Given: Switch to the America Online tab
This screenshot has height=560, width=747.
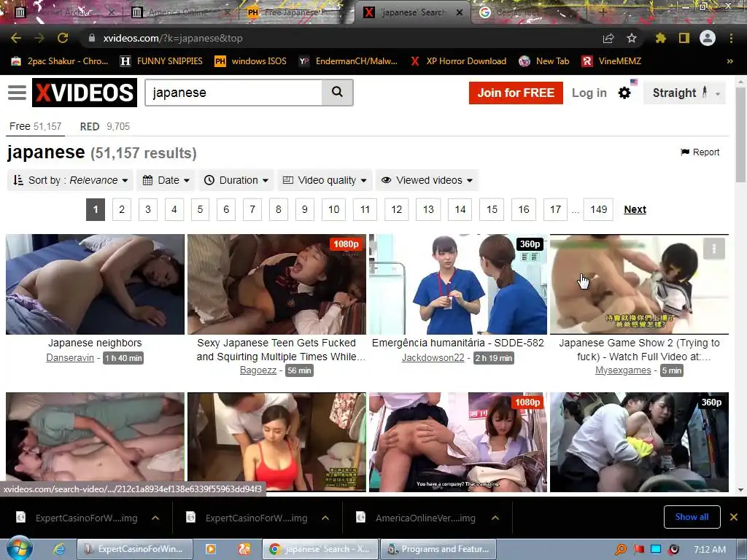Looking at the screenshot, I should [x=180, y=12].
